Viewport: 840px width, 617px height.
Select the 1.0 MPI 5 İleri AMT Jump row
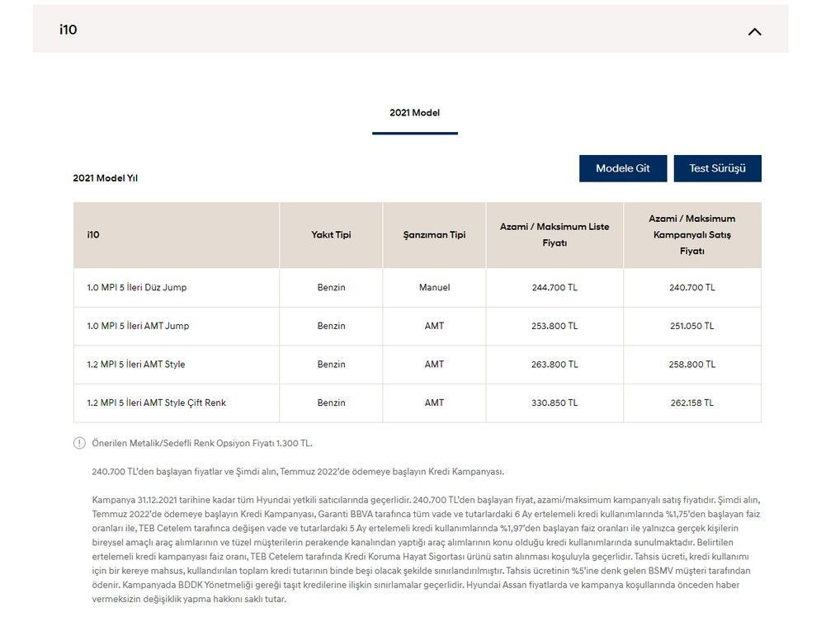tap(138, 326)
